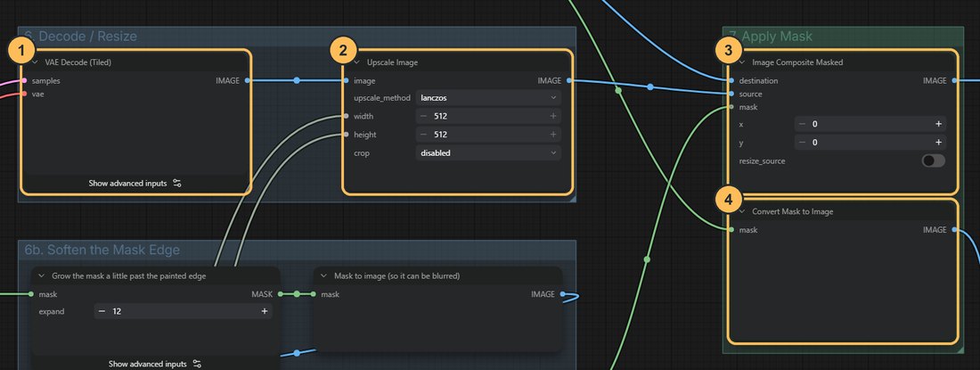Click the 'Upscale Image' node title
Viewport: 980px width, 370px height.
click(x=392, y=62)
